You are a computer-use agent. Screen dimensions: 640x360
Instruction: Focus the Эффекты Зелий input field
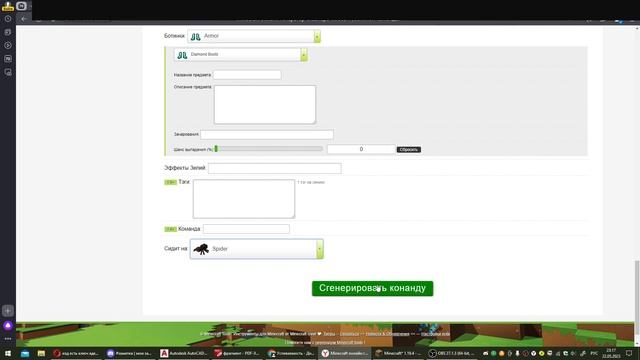(274, 168)
